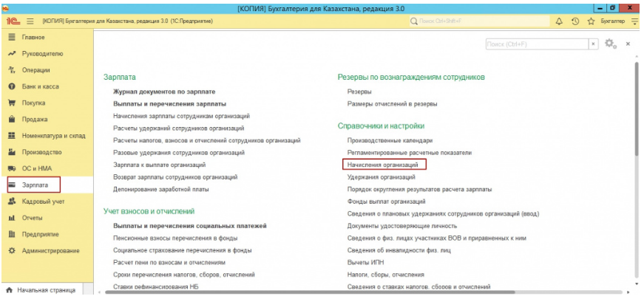The image size is (644, 299).
Task: Click the settings gear icon of the section panel
Action: pos(610,44)
